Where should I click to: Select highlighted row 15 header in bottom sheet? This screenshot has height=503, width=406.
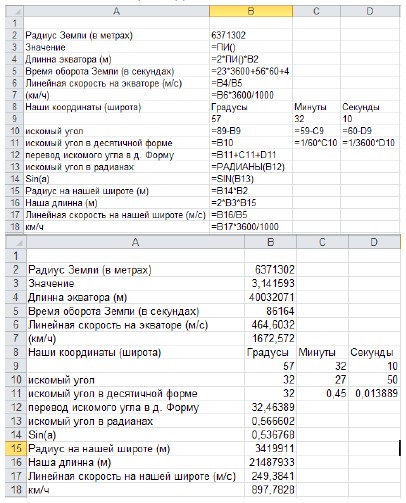(x=16, y=448)
